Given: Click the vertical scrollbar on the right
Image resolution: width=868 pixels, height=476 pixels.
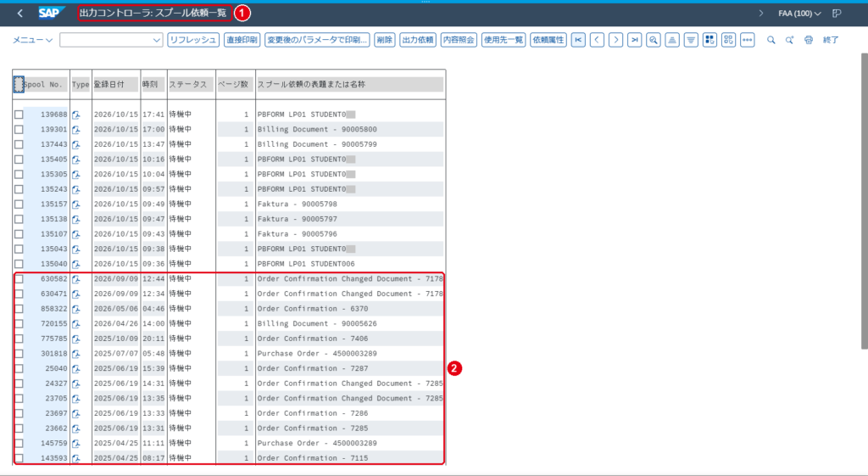Looking at the screenshot, I should [x=864, y=200].
